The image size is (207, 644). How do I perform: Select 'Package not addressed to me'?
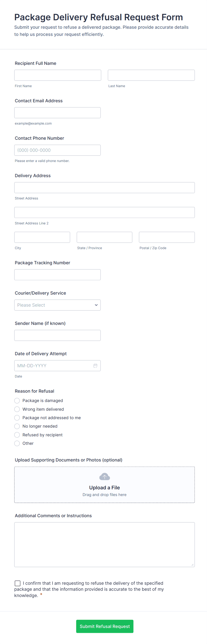17,418
